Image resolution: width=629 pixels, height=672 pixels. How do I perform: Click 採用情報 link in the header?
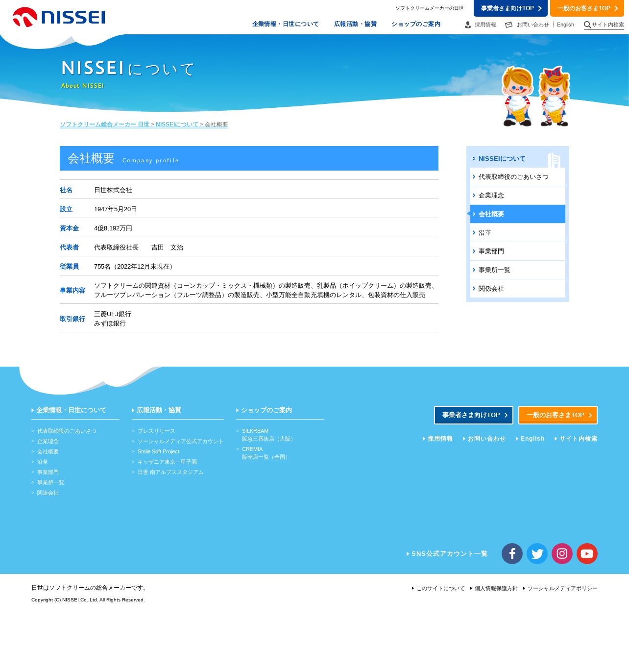pyautogui.click(x=485, y=25)
